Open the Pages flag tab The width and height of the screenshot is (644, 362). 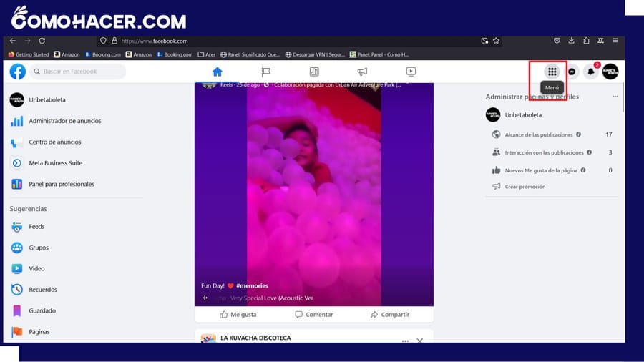[x=265, y=72]
